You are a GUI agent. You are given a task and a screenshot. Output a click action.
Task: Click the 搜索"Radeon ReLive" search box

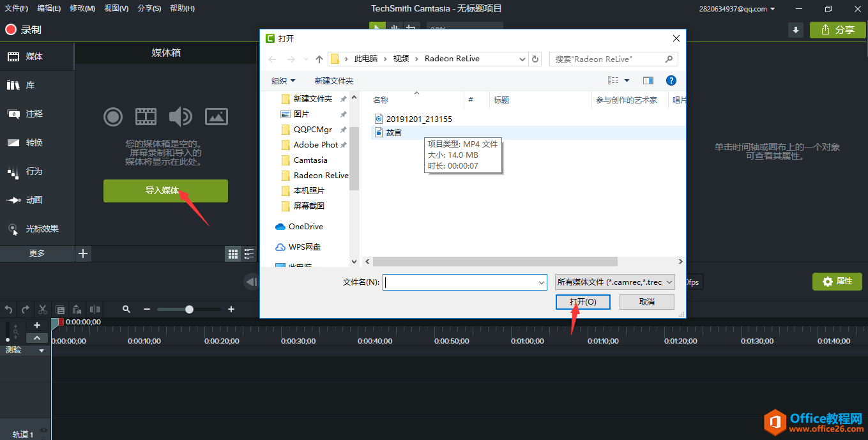tap(613, 59)
